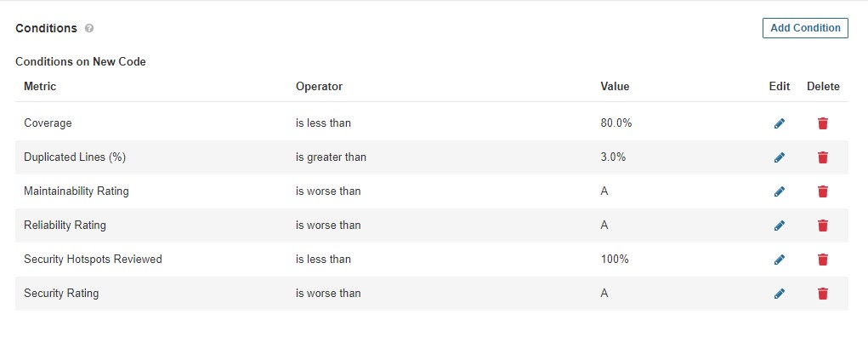Delete the Maintainability Rating condition
This screenshot has width=868, height=337.
tap(823, 191)
